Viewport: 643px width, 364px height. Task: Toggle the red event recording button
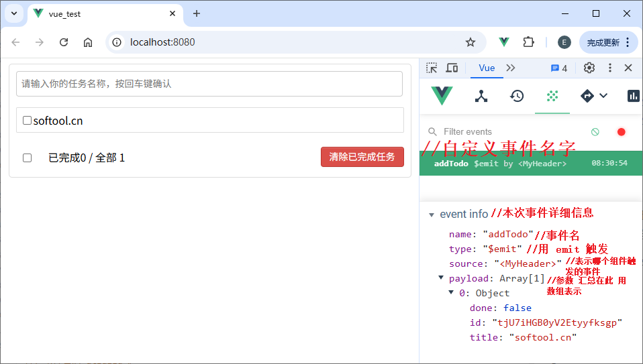[x=621, y=132]
